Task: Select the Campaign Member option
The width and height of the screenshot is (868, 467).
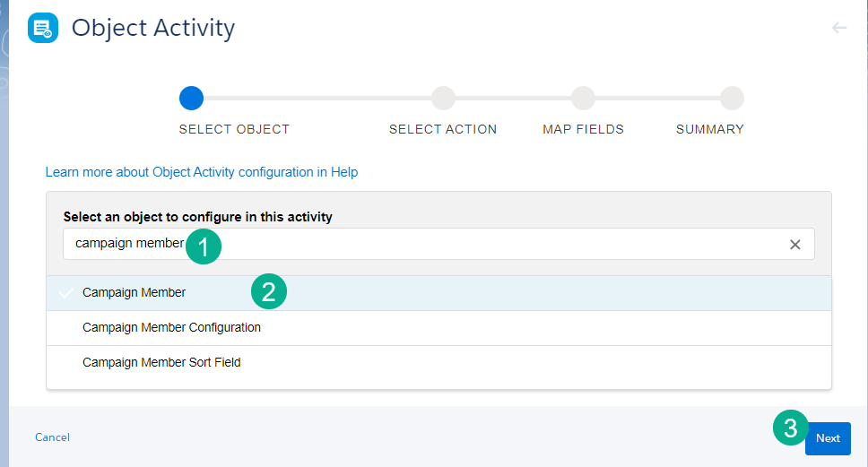Action: (x=135, y=293)
